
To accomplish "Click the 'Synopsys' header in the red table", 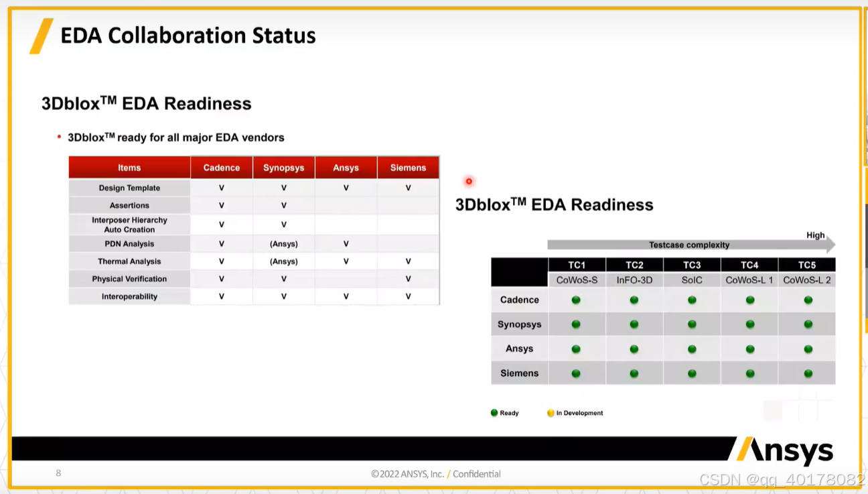I will coord(284,168).
